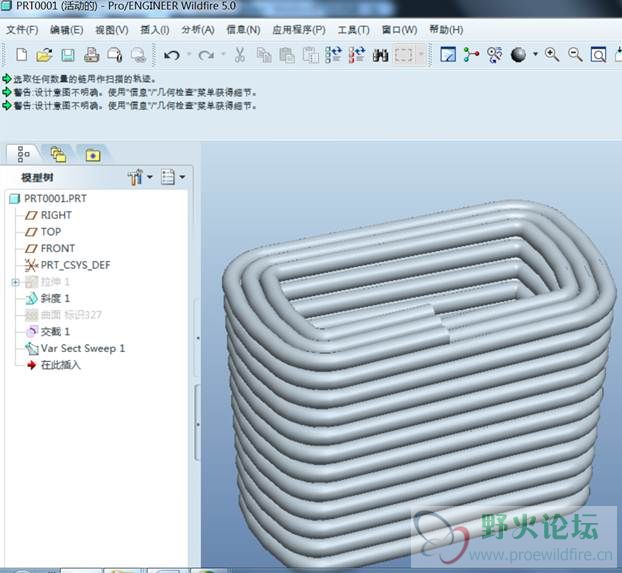Open the 编辑(E) menu
This screenshot has height=573, width=622.
pos(66,30)
